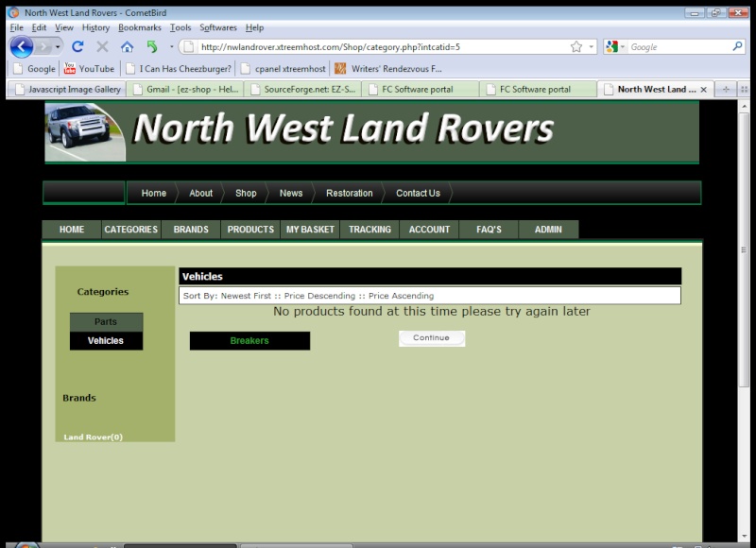This screenshot has width=756, height=548.
Task: Click the green undo arrow toolbar icon
Action: 152,46
